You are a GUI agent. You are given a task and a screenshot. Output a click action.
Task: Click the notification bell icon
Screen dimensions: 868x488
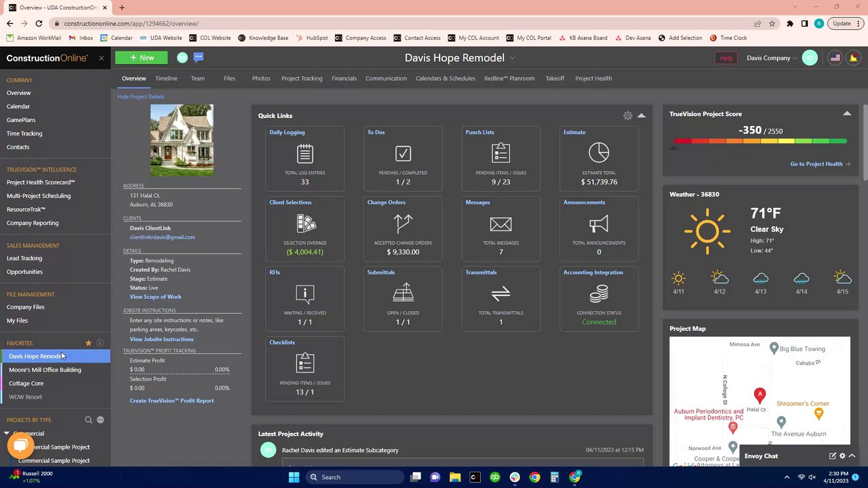[854, 58]
